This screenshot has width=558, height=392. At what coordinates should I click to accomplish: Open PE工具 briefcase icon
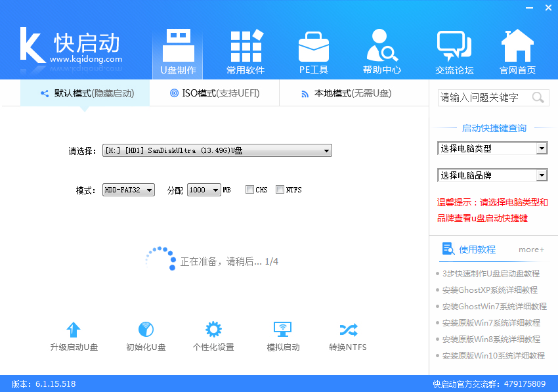314,47
